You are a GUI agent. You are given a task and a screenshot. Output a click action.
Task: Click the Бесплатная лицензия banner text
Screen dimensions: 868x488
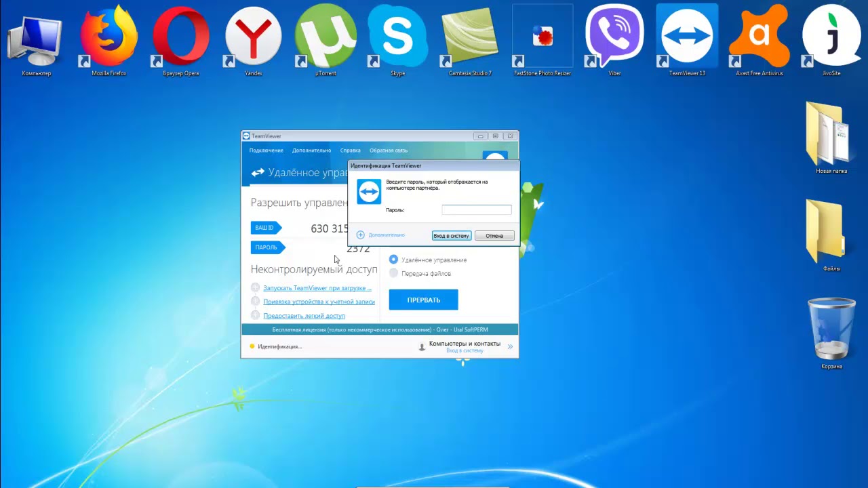point(380,330)
